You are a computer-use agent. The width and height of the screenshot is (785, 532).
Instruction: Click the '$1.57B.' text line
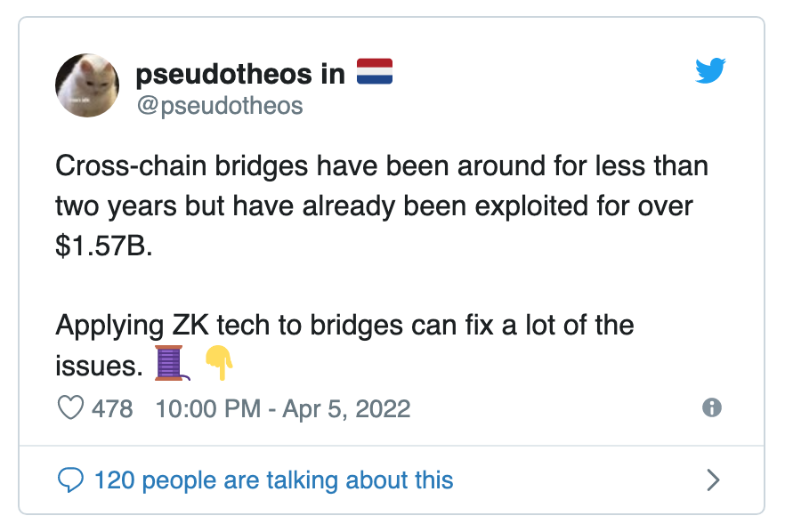click(x=104, y=246)
